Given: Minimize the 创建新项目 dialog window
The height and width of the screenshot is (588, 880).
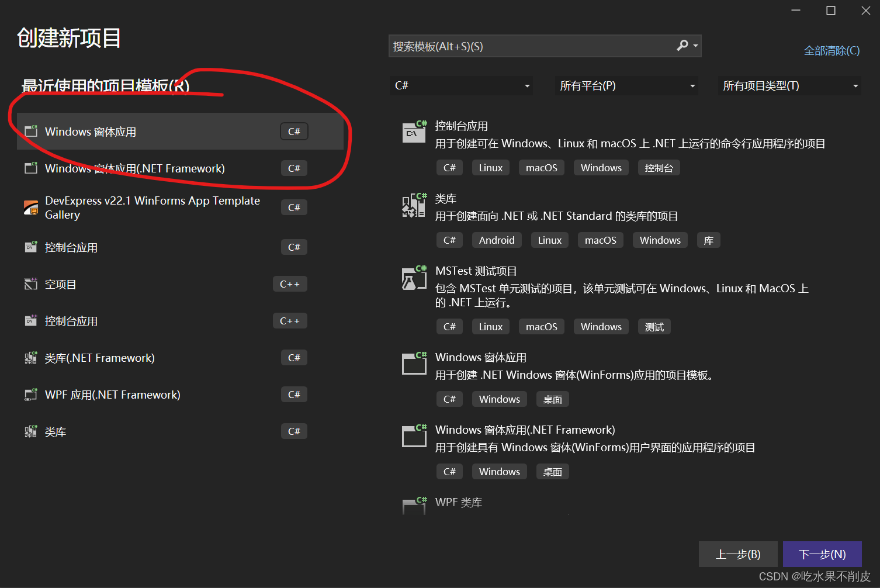Looking at the screenshot, I should (796, 11).
